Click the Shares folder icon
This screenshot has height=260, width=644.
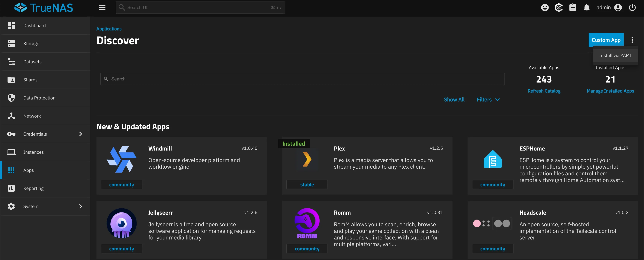click(x=11, y=80)
